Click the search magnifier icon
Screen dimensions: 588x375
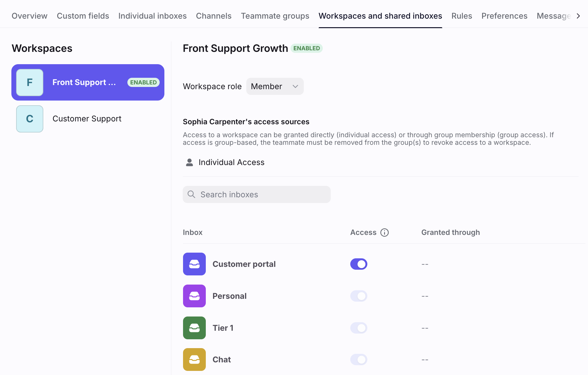pos(191,194)
